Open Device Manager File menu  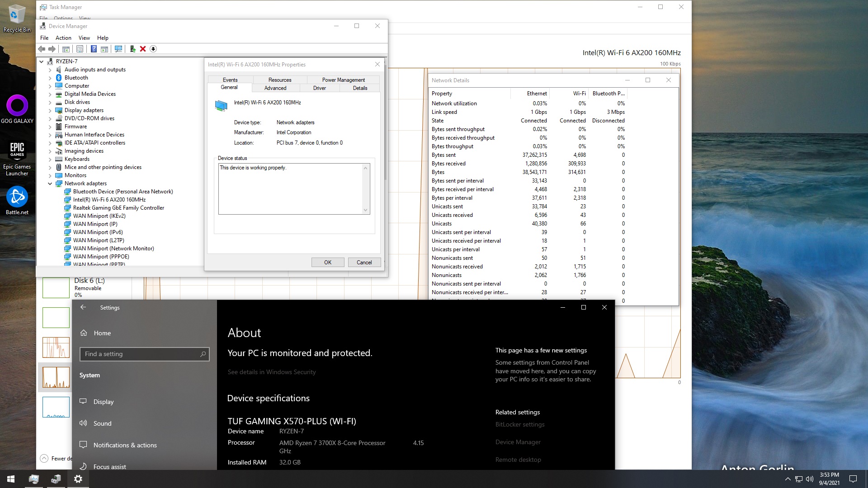click(44, 38)
